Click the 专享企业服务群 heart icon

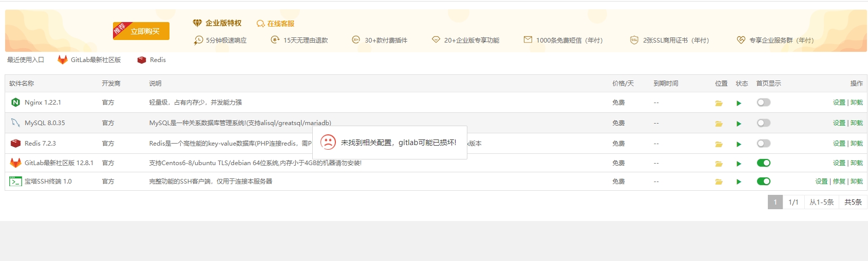741,40
